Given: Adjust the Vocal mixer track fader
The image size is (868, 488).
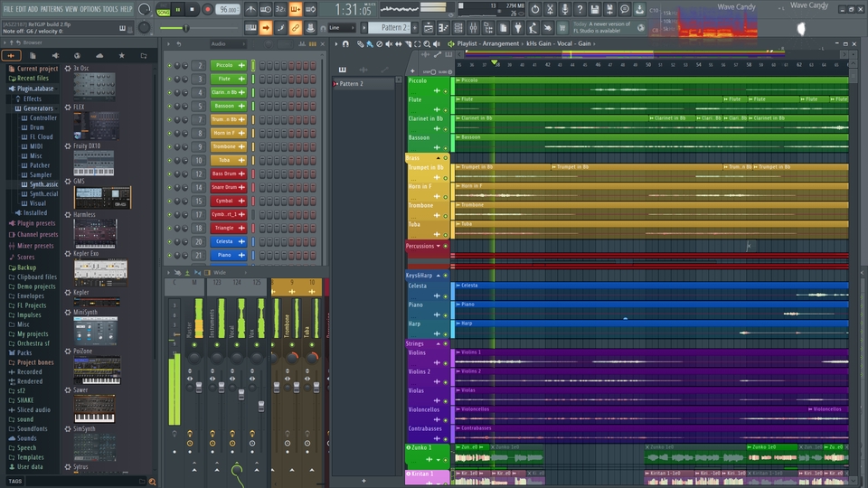Looking at the screenshot, I should [x=241, y=394].
